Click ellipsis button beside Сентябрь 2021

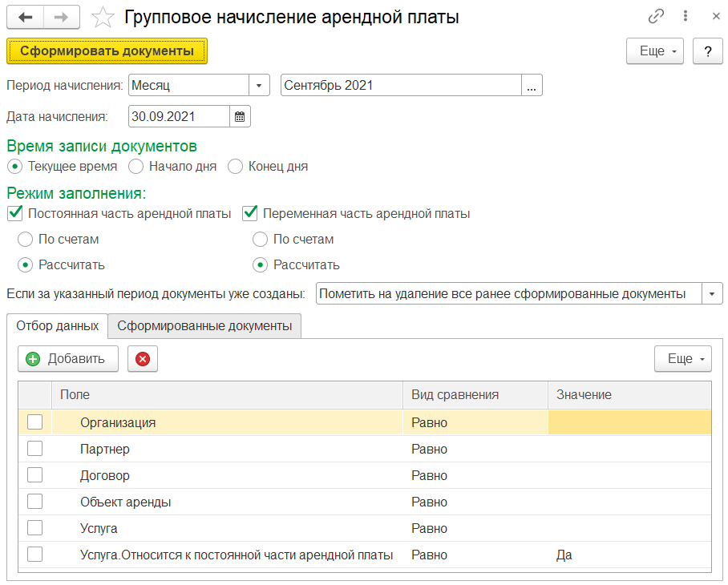tap(532, 85)
